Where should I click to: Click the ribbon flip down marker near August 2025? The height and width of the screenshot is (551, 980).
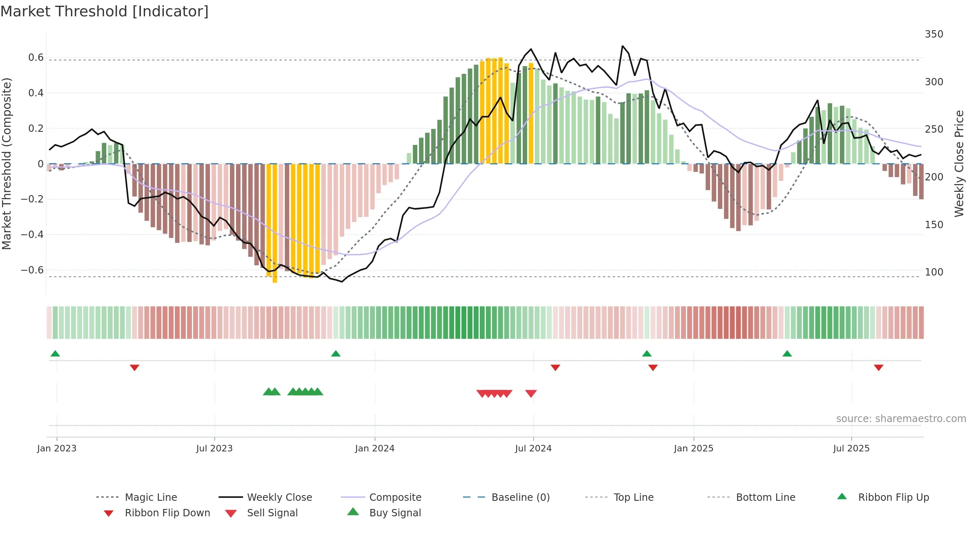tap(879, 368)
